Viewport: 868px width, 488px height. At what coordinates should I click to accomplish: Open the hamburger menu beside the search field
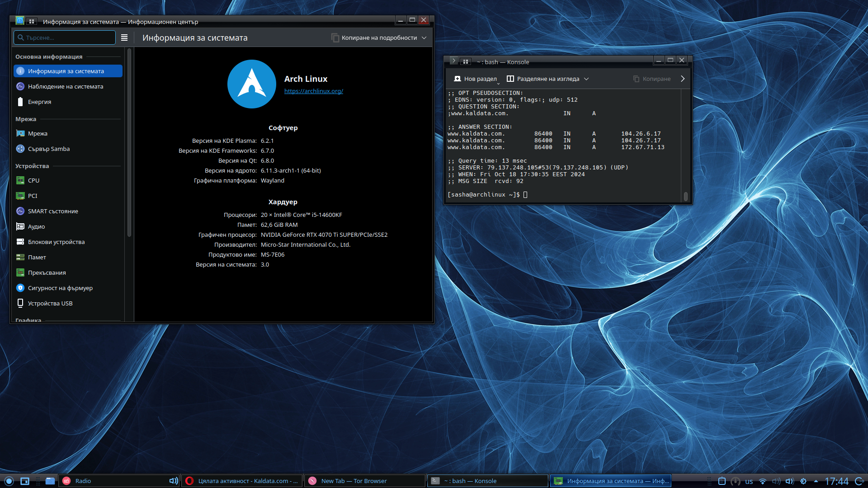point(124,38)
